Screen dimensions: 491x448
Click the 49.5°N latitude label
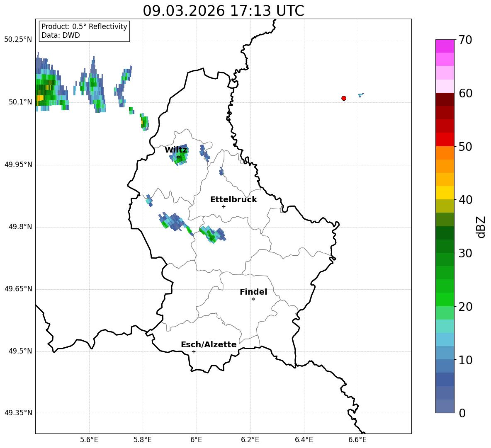click(x=20, y=351)
